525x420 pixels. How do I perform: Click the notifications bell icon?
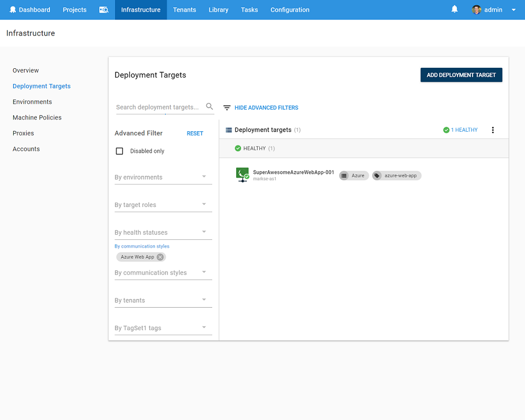(x=455, y=9)
